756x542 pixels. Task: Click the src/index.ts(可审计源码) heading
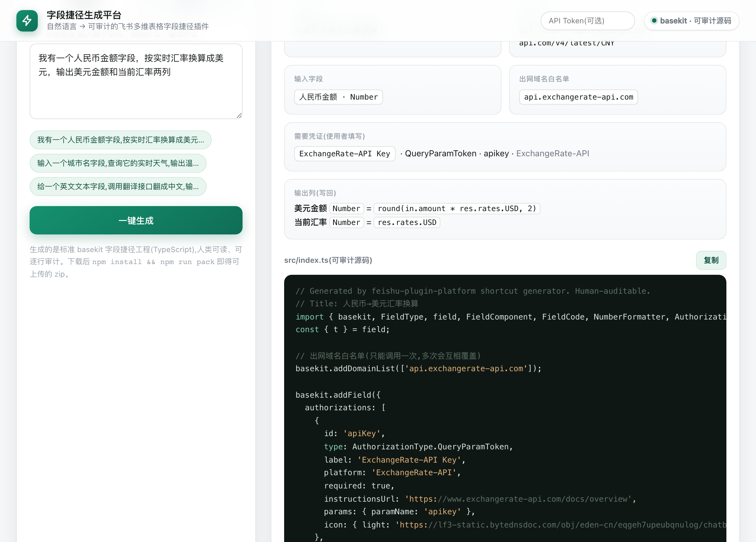(x=328, y=260)
